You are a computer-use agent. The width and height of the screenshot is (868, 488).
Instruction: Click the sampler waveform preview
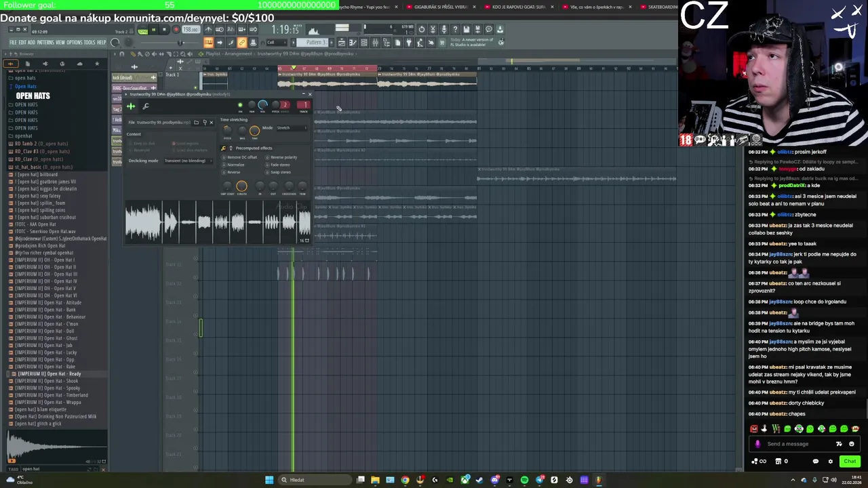218,222
